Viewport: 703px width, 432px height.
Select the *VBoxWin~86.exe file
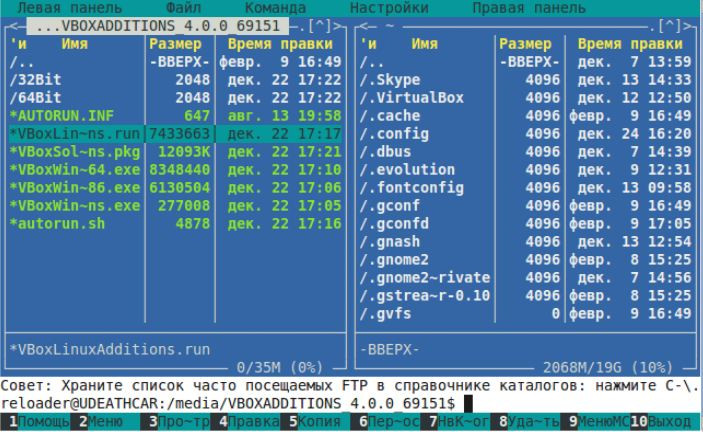175,187
